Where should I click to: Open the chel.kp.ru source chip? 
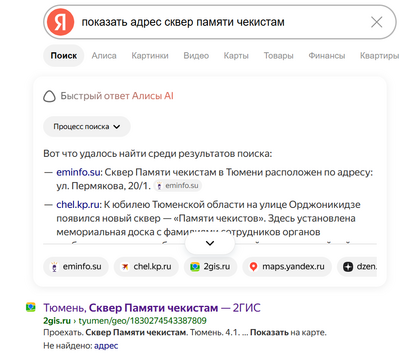(146, 267)
